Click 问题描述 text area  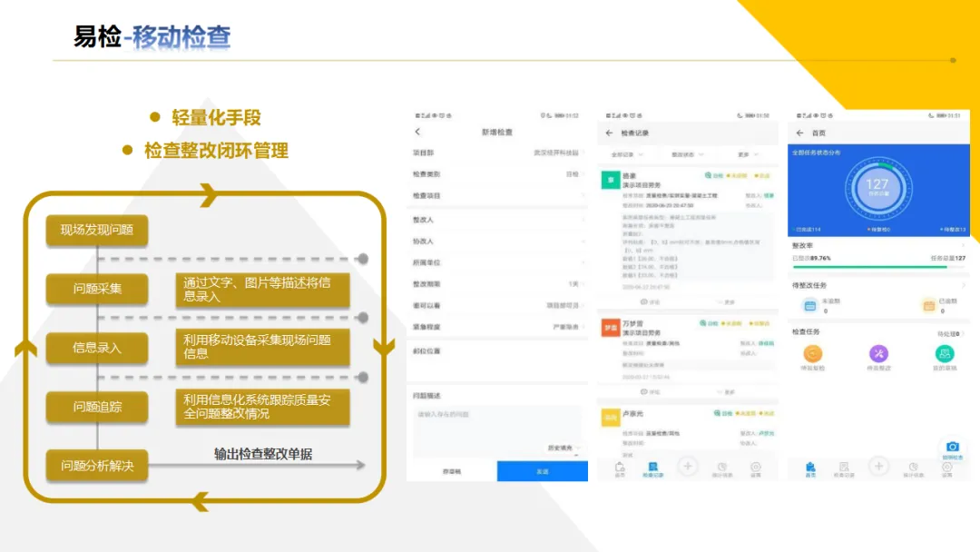coord(497,430)
